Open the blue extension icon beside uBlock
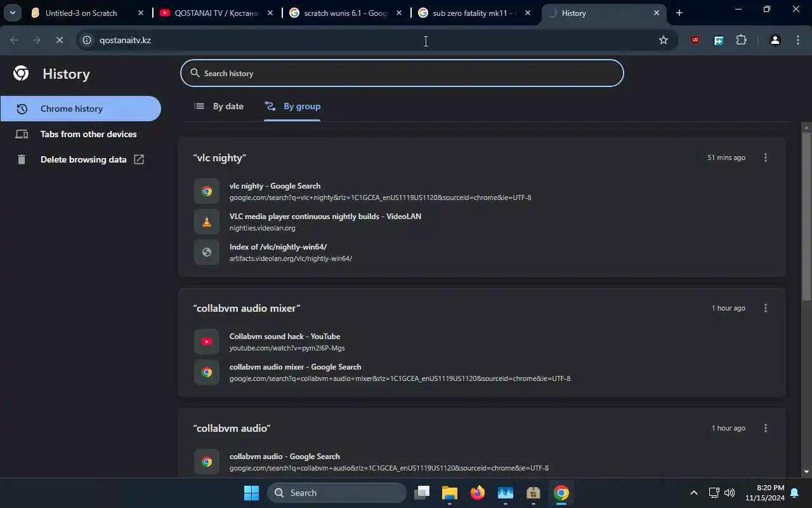The width and height of the screenshot is (812, 508). [x=719, y=40]
